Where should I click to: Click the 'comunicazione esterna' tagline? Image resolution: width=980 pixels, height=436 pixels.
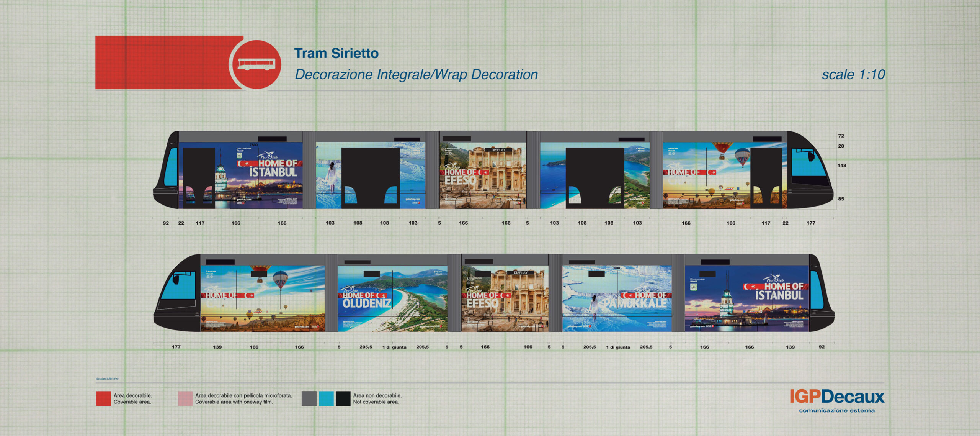[x=837, y=410]
